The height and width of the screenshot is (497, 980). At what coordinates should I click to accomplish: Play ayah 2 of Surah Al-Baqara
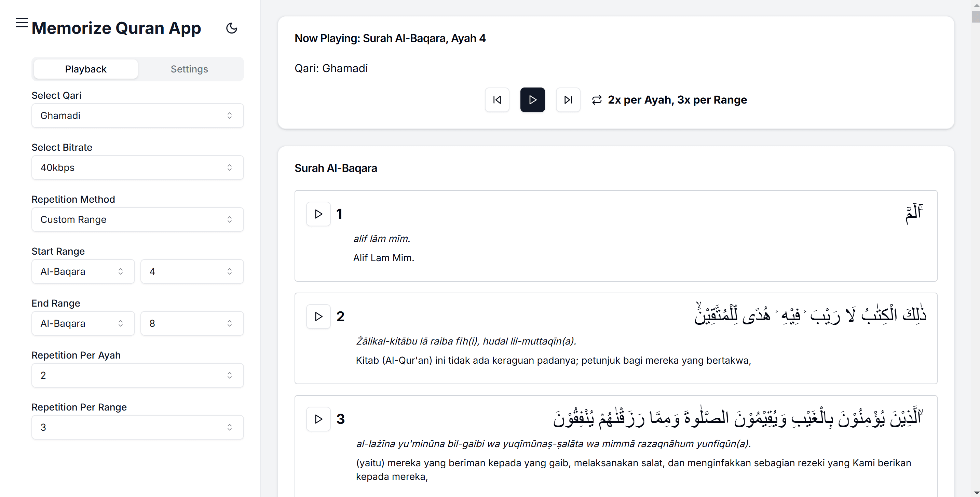(318, 316)
